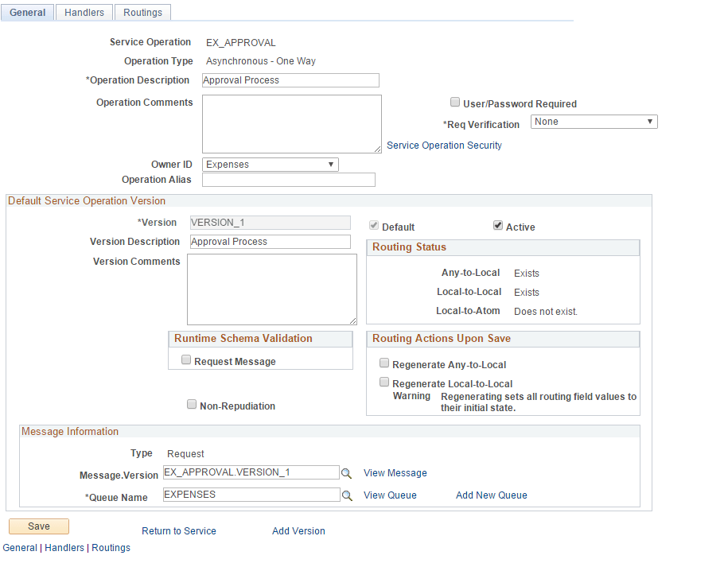The image size is (728, 567).
Task: Click Return to Service link
Action: pos(179,530)
